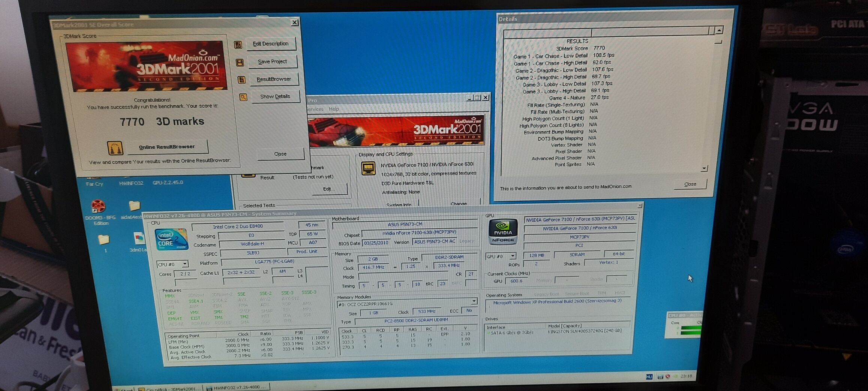Click "Game 1 - Car Chase - Low Detail" row
The height and width of the screenshot is (391, 868).
click(x=564, y=56)
